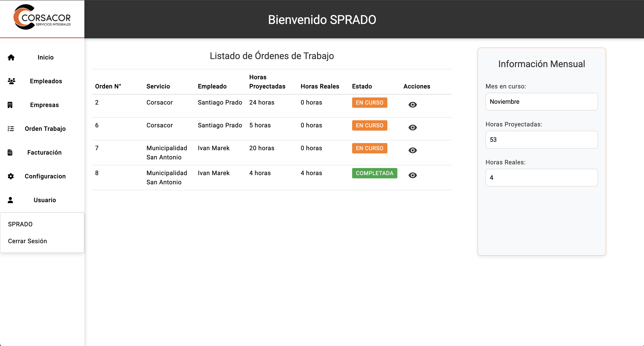Click the gear icon for Configuracion

(11, 176)
